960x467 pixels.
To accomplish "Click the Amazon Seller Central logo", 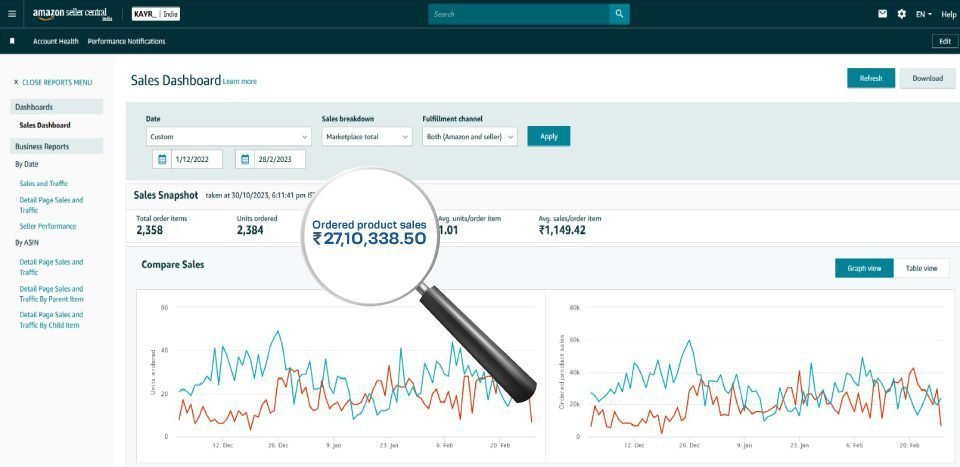I will pos(73,14).
